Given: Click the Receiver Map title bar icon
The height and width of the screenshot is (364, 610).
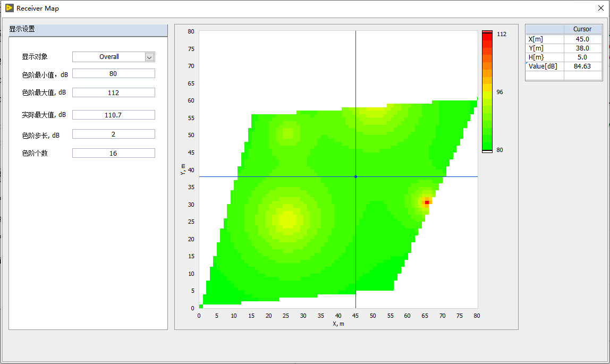Looking at the screenshot, I should click(9, 8).
